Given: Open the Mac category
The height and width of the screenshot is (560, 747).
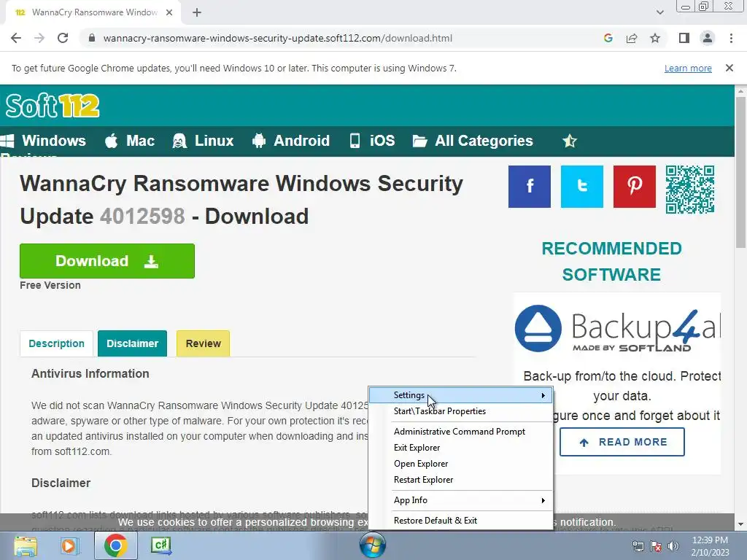Looking at the screenshot, I should [x=130, y=141].
